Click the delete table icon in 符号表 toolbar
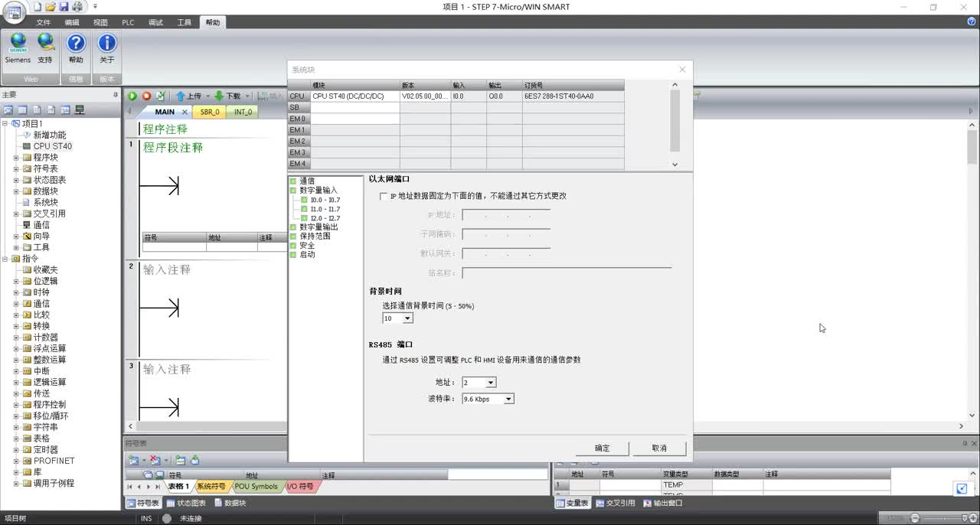 point(155,460)
